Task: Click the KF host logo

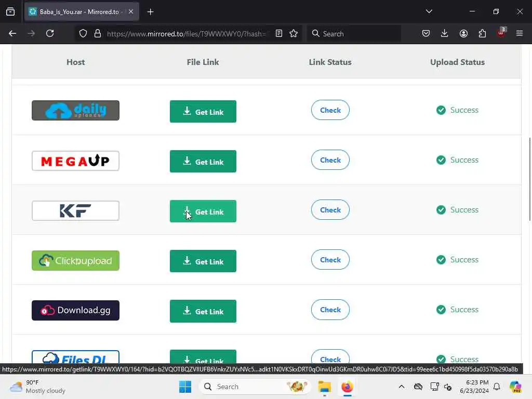Action: pos(76,211)
